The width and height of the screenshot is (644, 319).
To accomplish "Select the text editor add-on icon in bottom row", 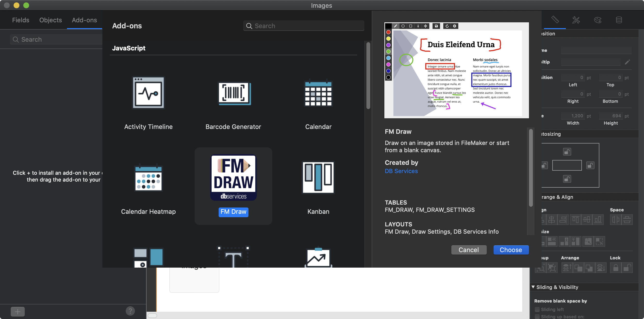I will click(x=233, y=257).
